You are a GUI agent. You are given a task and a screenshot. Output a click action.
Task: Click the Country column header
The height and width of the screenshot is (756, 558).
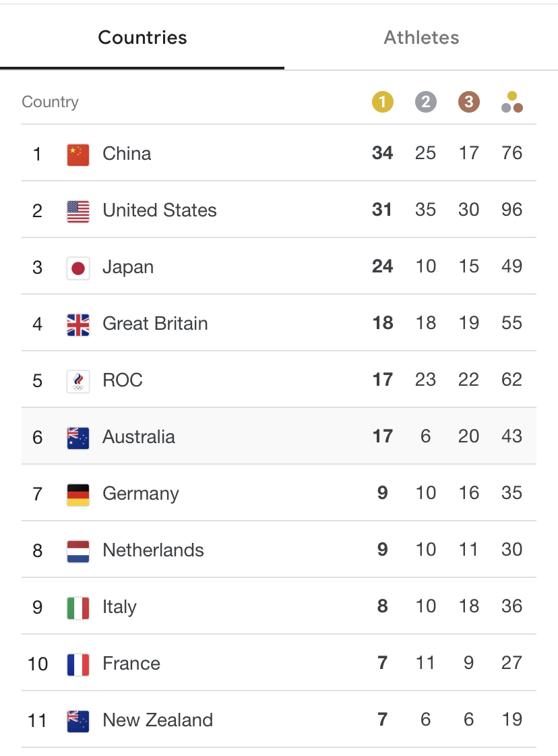(x=50, y=102)
